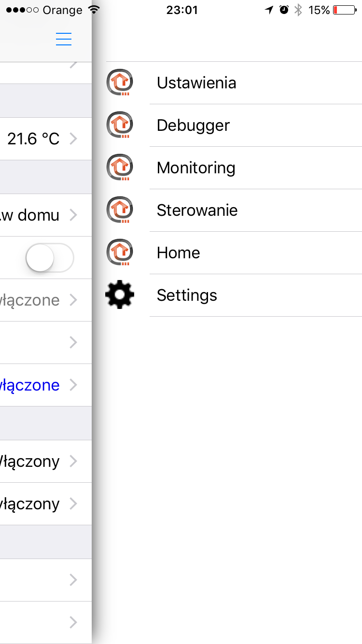The width and height of the screenshot is (362, 644).
Task: Tap the house icon beside Ustawienia
Action: coord(120,83)
